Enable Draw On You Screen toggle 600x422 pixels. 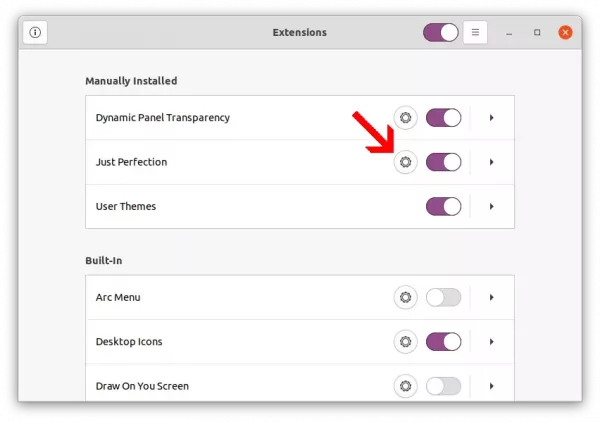coord(443,386)
